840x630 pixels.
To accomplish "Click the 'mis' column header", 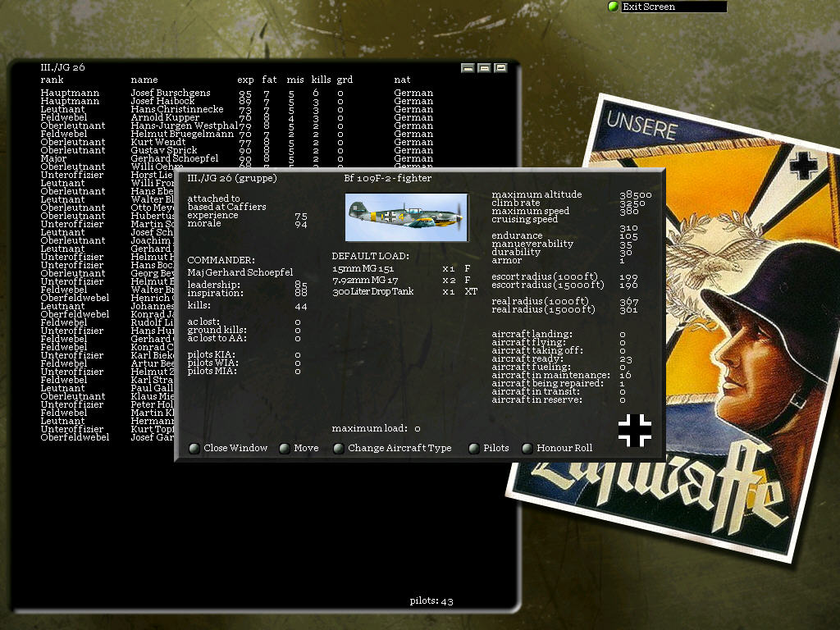I will click(x=295, y=80).
